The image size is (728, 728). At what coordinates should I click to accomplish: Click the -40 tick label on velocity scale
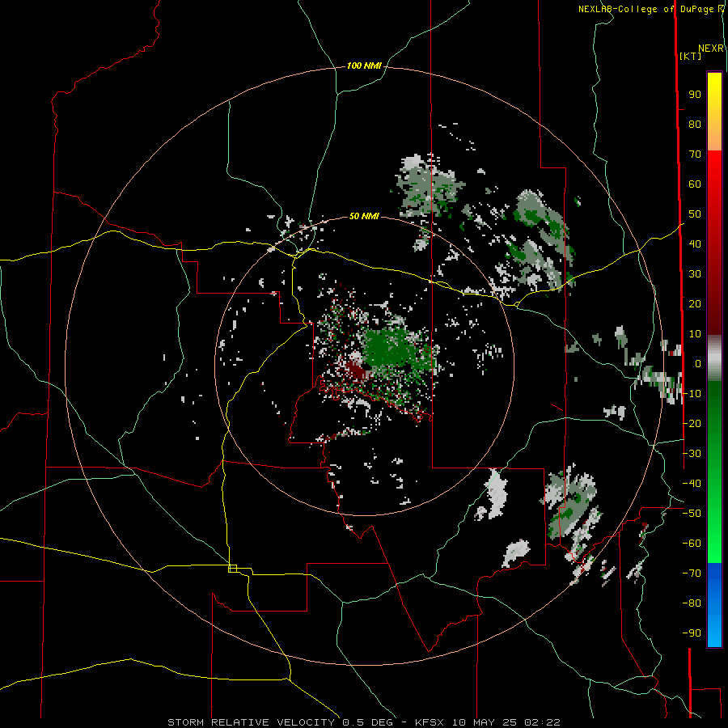pos(692,484)
